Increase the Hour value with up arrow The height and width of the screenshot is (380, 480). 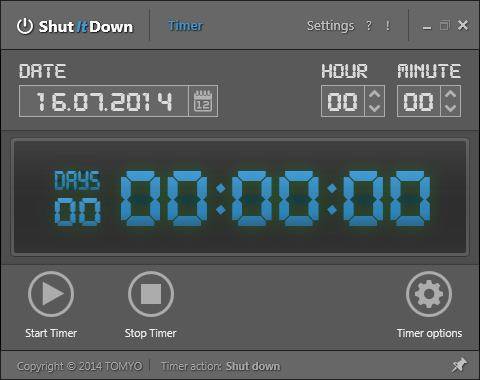pos(375,94)
